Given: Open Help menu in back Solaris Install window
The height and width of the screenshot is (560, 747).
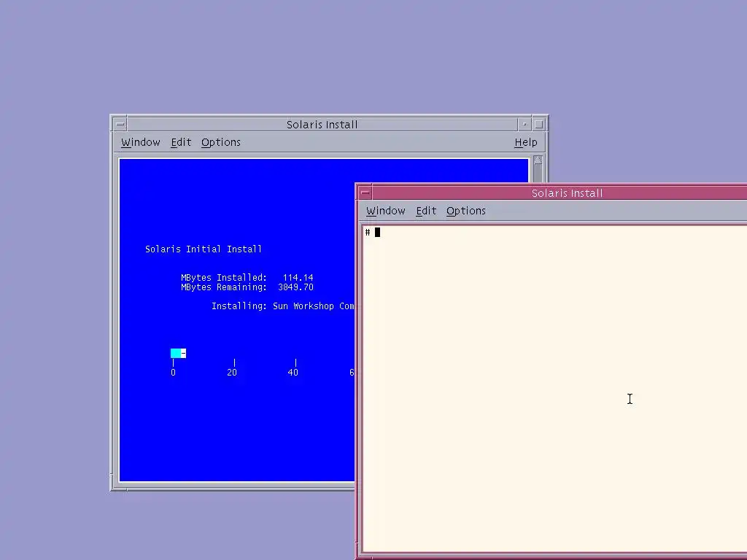Looking at the screenshot, I should 525,142.
